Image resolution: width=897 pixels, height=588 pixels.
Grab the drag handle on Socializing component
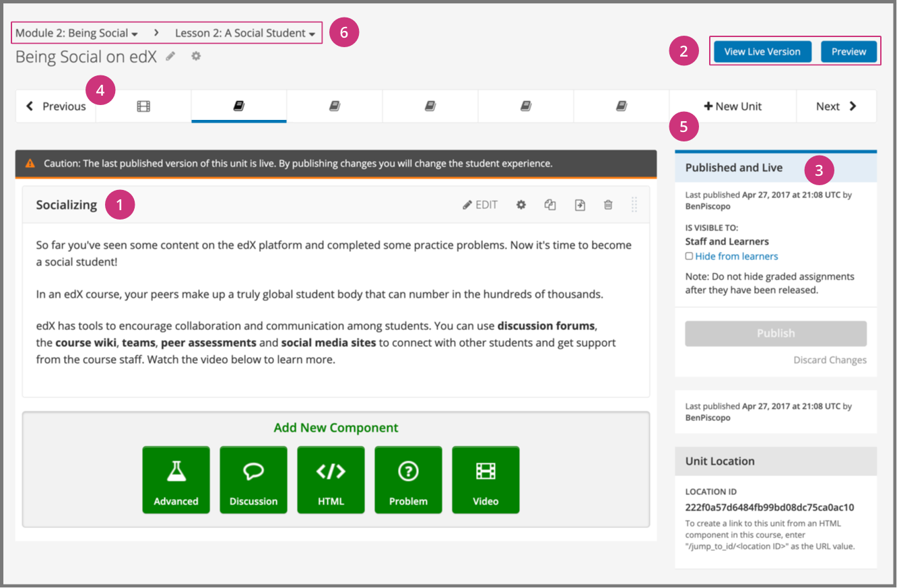634,205
